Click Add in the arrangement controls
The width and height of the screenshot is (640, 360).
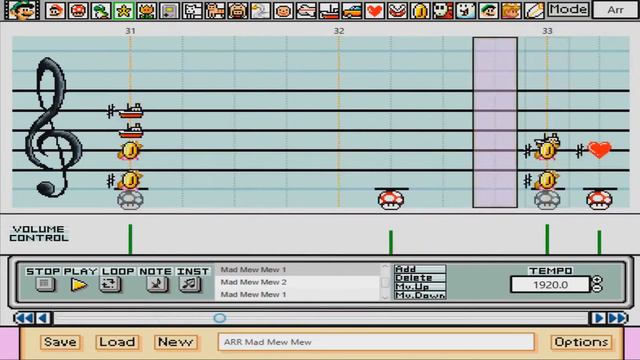pyautogui.click(x=420, y=269)
